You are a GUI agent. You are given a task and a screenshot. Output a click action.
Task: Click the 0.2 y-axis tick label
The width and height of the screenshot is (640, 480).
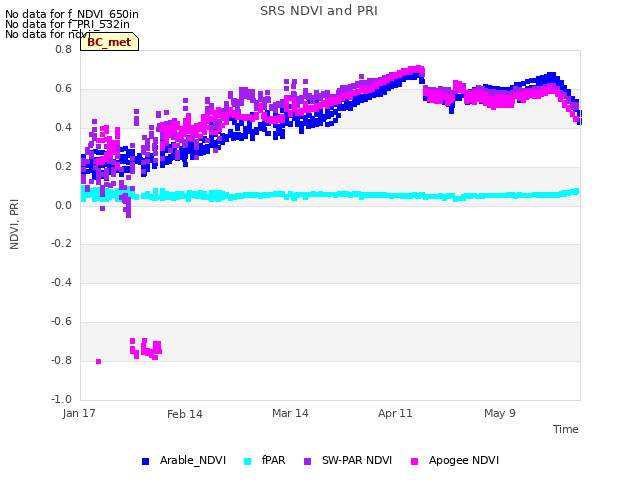pos(63,167)
